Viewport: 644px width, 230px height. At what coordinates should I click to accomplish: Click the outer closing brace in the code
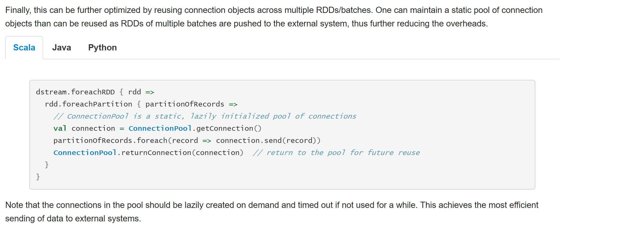tap(38, 177)
